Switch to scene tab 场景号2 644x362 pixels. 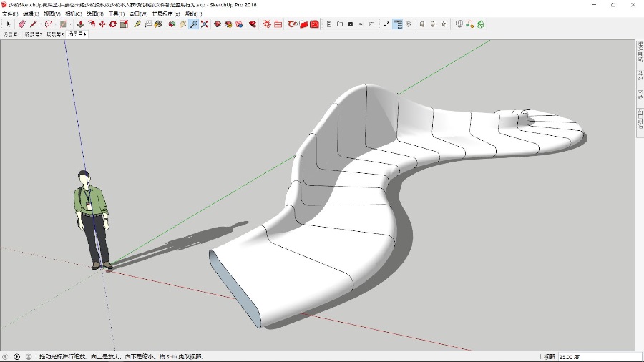point(33,34)
